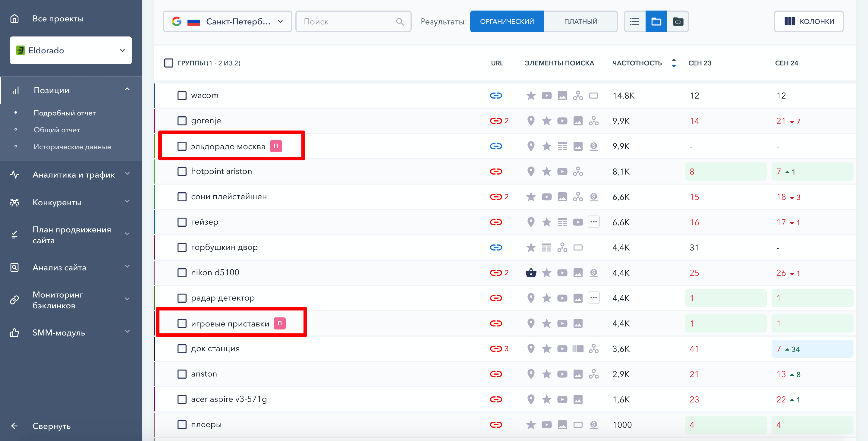
Task: Click the КОЛОНКИ button
Action: tap(809, 22)
